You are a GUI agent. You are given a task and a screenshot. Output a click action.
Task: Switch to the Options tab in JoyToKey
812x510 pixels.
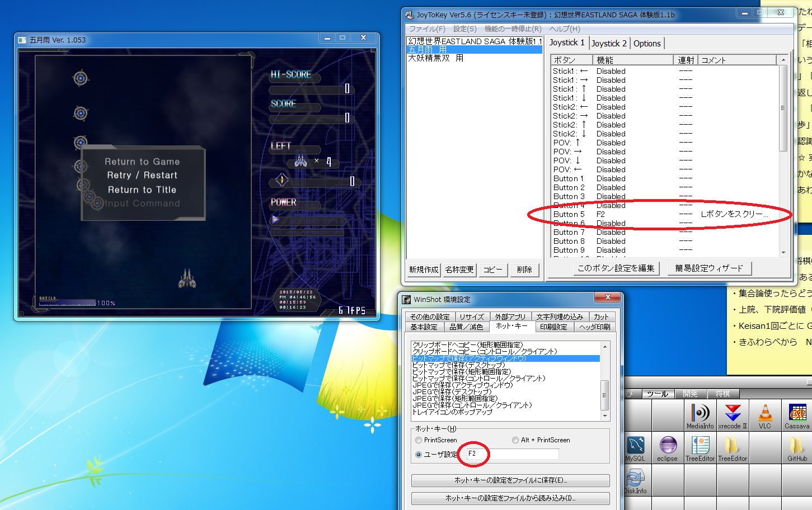[x=647, y=44]
